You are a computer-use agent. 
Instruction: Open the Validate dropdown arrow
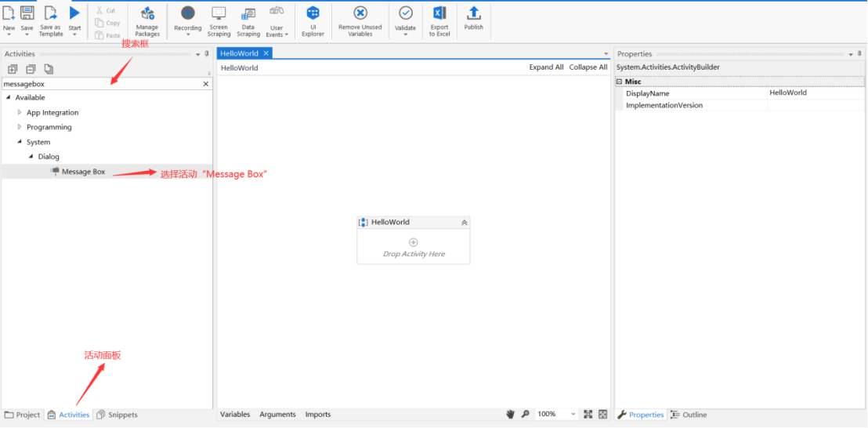pyautogui.click(x=405, y=34)
